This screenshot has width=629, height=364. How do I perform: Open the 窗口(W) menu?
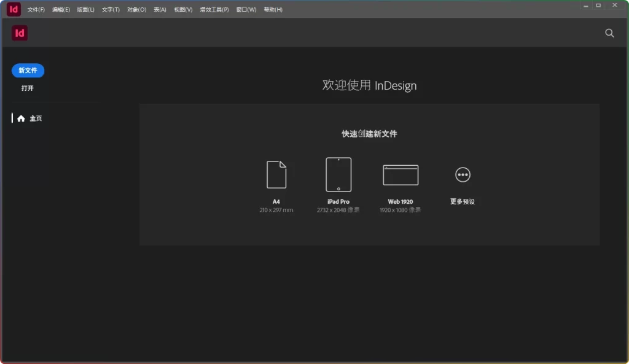[245, 9]
